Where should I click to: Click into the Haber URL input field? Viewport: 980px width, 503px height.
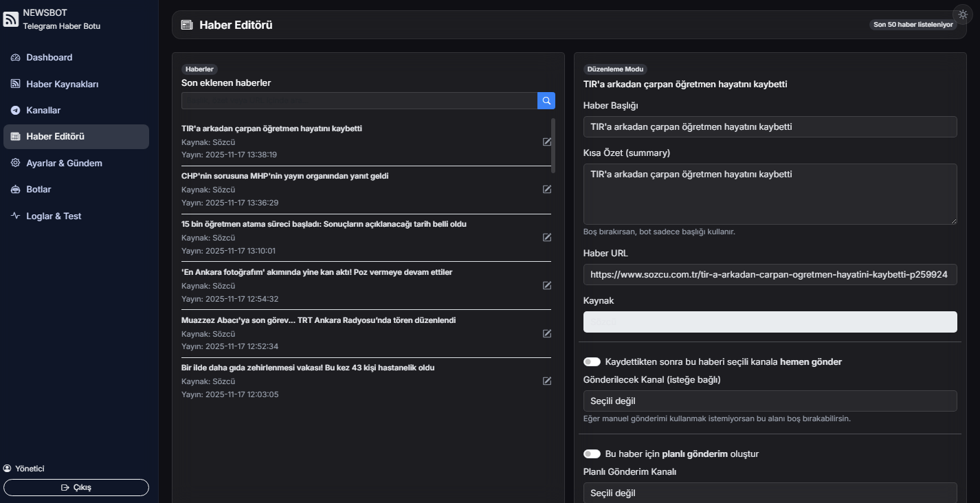point(770,274)
